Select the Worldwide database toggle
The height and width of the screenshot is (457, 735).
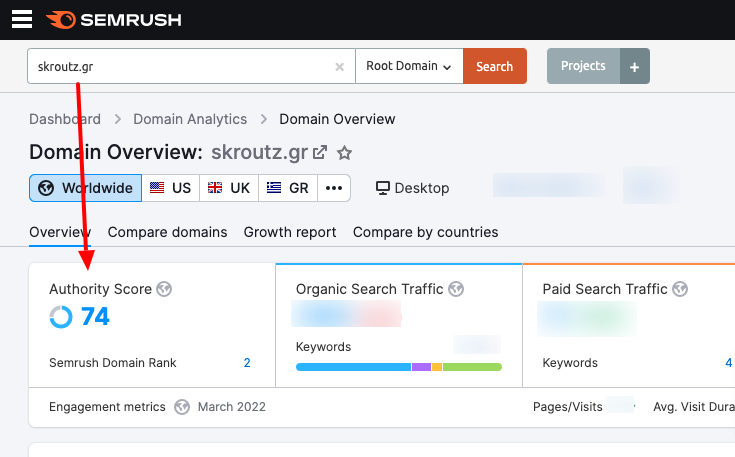tap(85, 188)
